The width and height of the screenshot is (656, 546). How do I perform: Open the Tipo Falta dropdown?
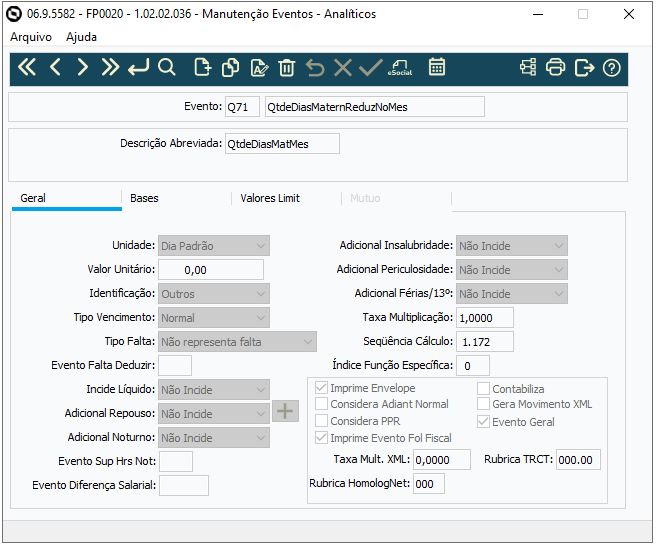(237, 342)
